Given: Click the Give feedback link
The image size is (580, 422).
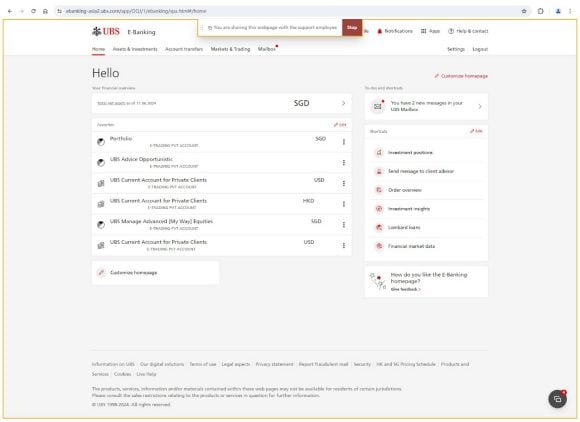Looking at the screenshot, I should click(x=405, y=289).
